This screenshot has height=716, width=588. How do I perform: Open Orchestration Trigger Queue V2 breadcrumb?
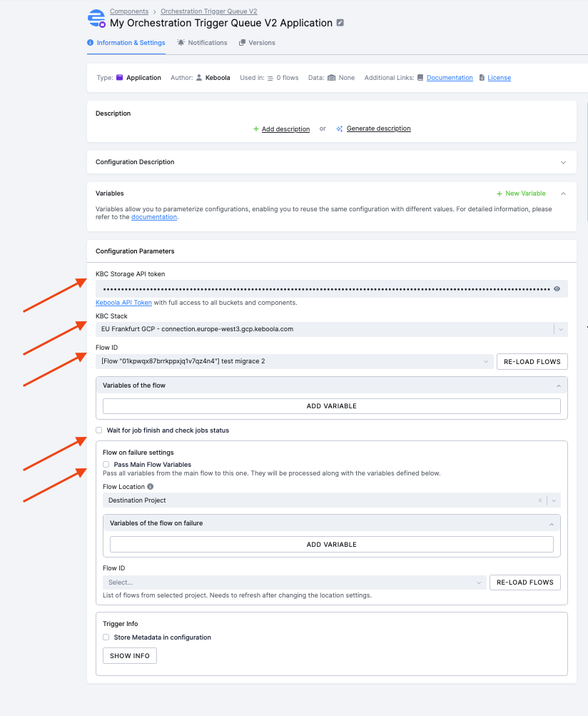click(208, 11)
